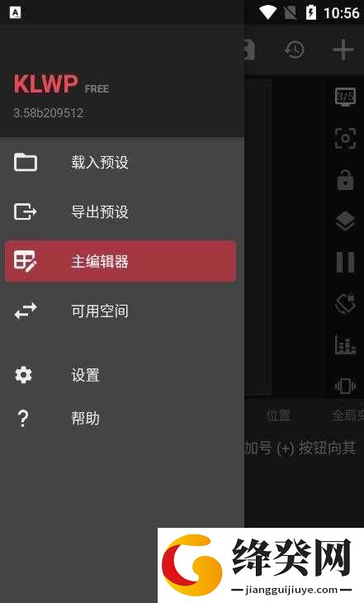The height and width of the screenshot is (603, 364).
Task: Click the bar chart visualizer icon
Action: [x=345, y=344]
